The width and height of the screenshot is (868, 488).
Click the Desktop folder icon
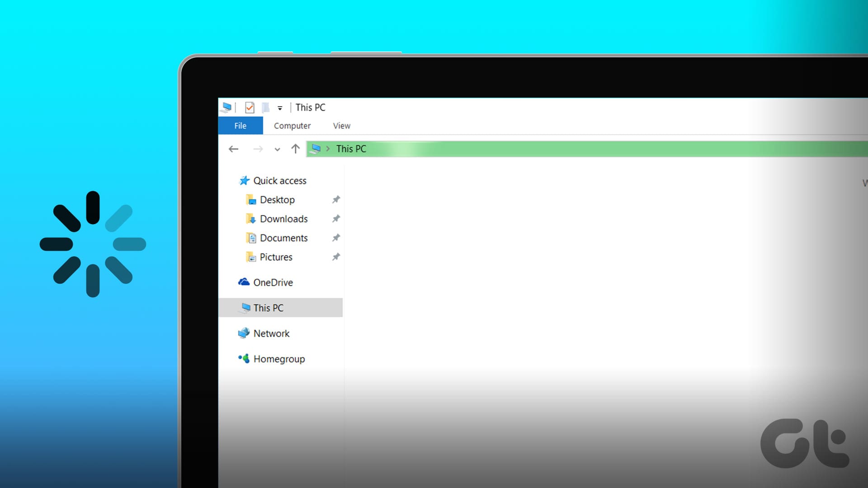point(251,200)
